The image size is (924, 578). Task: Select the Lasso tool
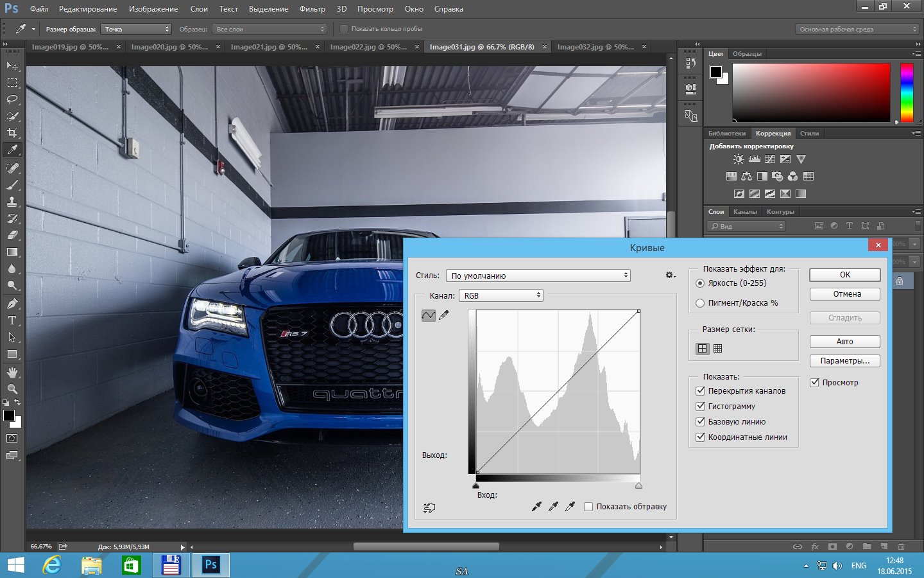coord(12,100)
